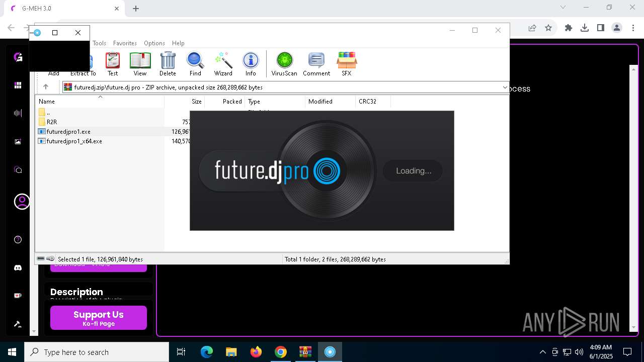Open the image gallery icon in G-MEH sidebar
Screen dimensions: 644x362
click(x=18, y=142)
